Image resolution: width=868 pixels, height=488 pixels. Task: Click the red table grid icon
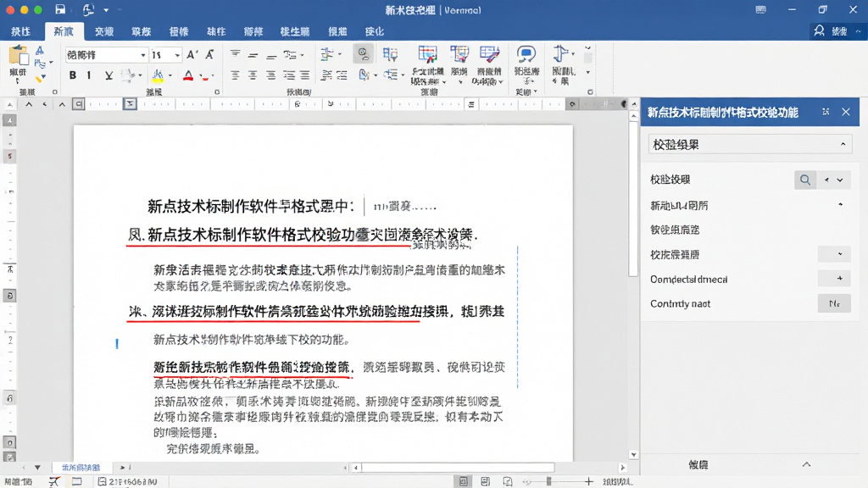427,54
